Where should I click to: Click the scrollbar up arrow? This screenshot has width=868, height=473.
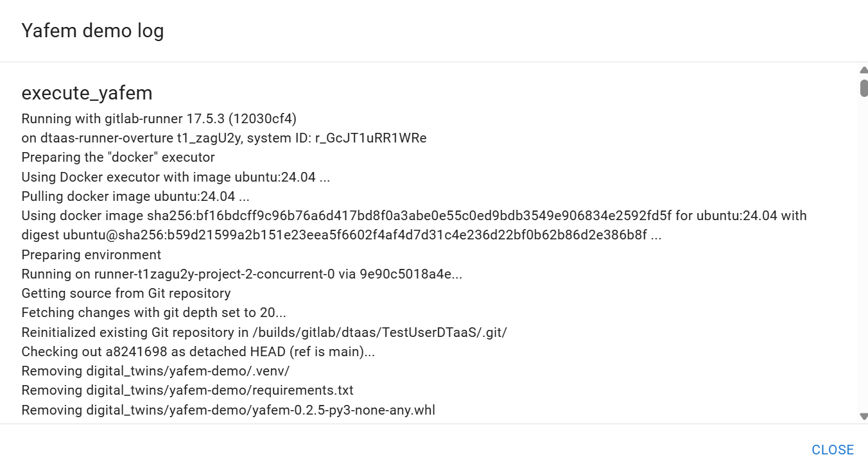(x=862, y=69)
